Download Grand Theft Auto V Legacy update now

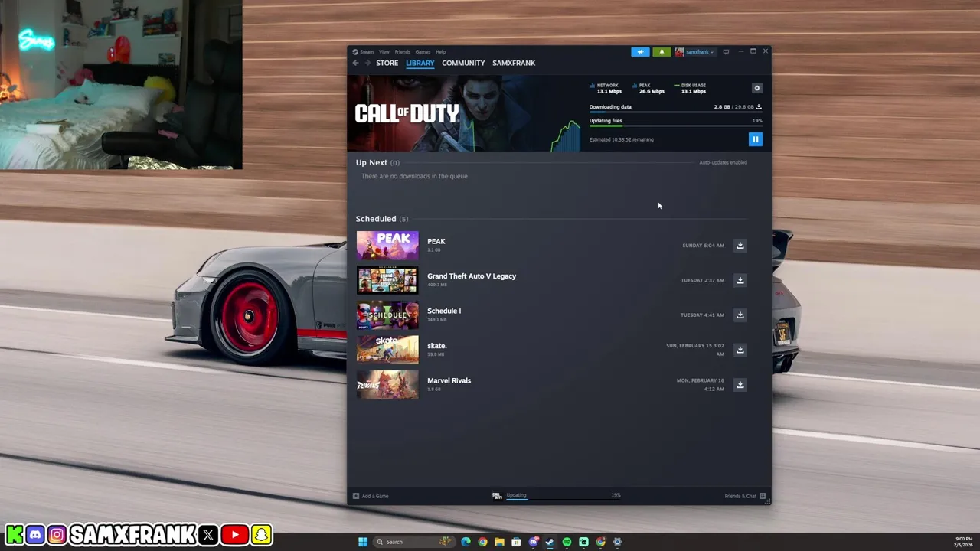(x=740, y=280)
